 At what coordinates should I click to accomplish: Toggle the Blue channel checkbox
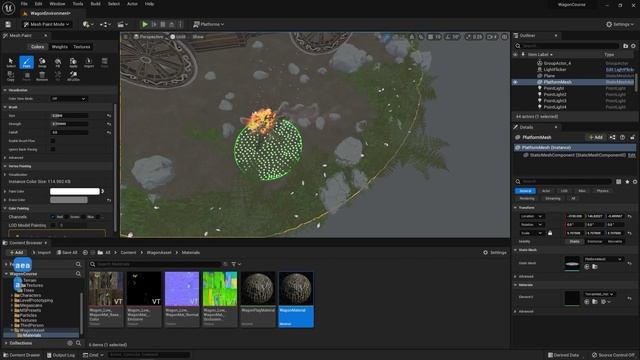pyautogui.click(x=83, y=217)
